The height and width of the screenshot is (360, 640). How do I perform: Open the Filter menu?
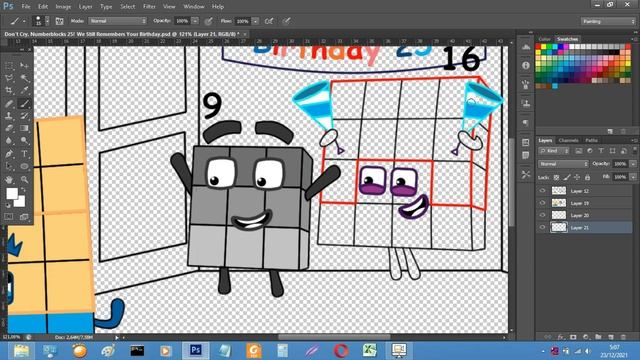(x=149, y=7)
